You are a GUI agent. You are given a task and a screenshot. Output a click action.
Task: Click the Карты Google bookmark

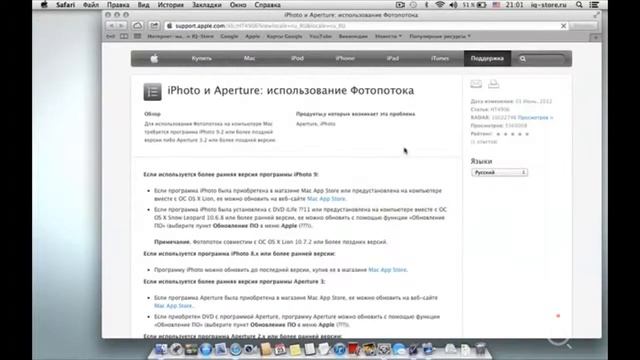click(284, 36)
